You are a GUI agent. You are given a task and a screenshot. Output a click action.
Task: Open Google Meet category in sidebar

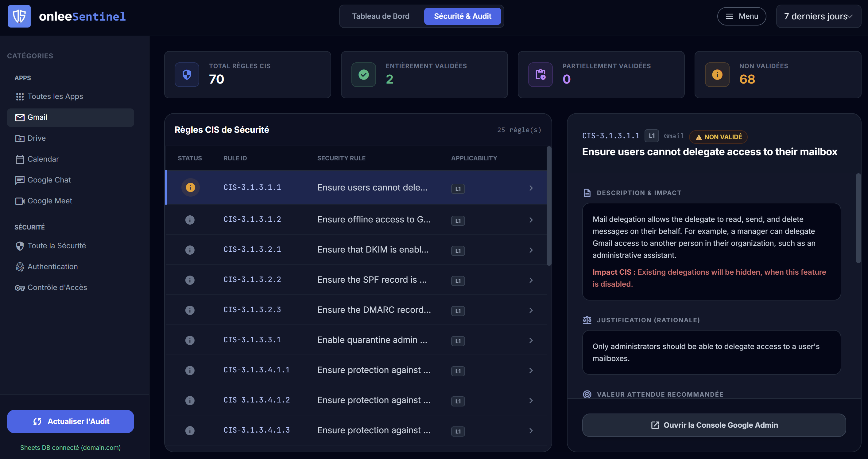click(x=70, y=201)
